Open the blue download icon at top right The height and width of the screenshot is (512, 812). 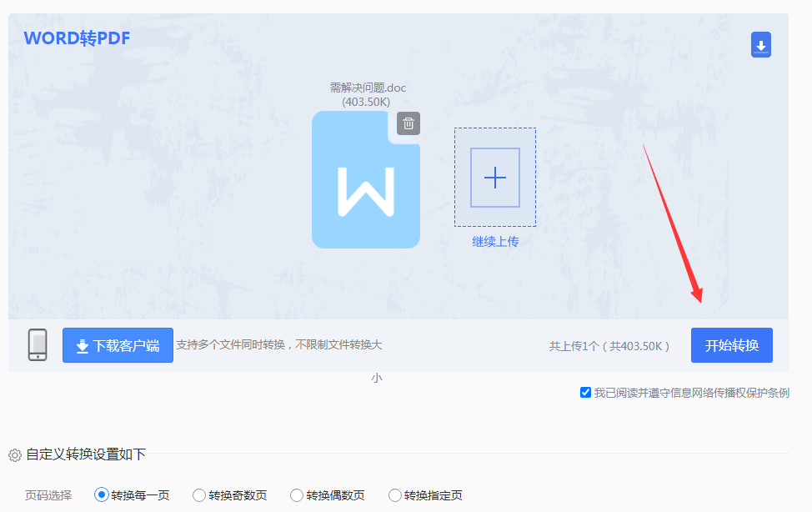click(x=760, y=44)
